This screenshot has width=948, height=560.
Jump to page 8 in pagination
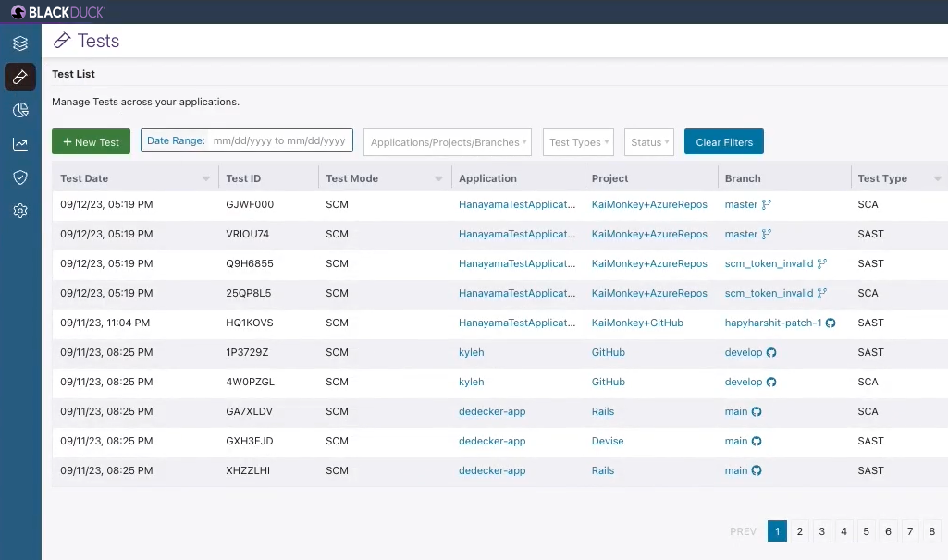pos(932,531)
